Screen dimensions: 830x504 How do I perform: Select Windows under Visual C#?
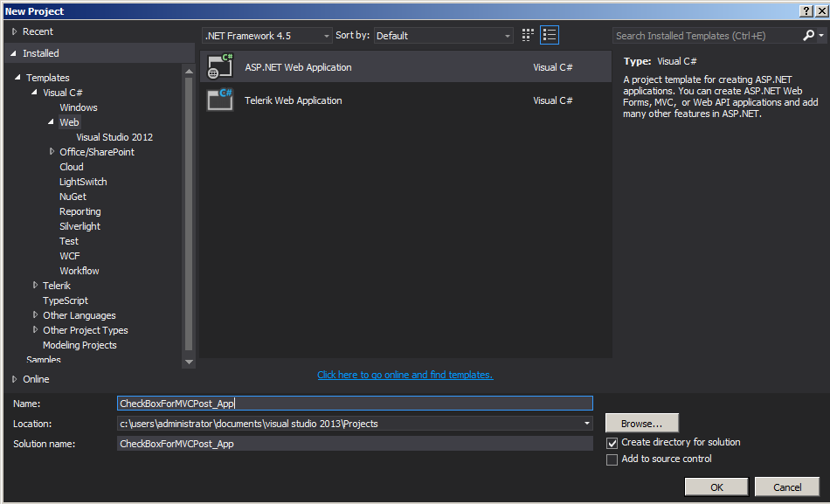(x=79, y=107)
